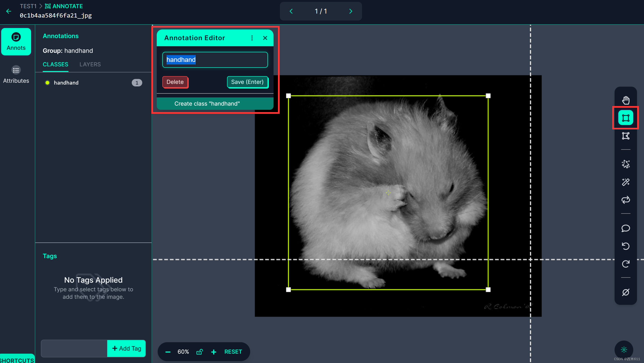Click the top-left bounding box handle
The image size is (644, 363).
(288, 96)
